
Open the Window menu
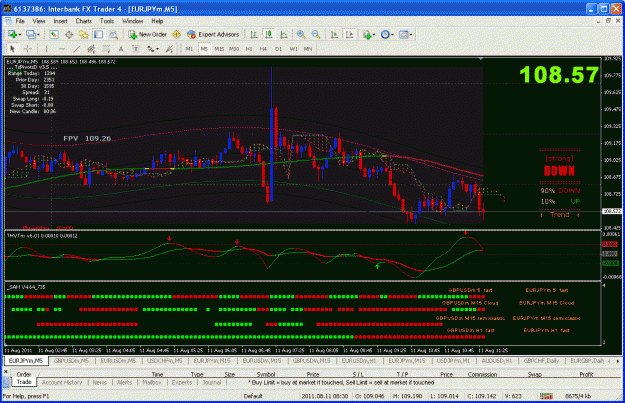tap(132, 21)
